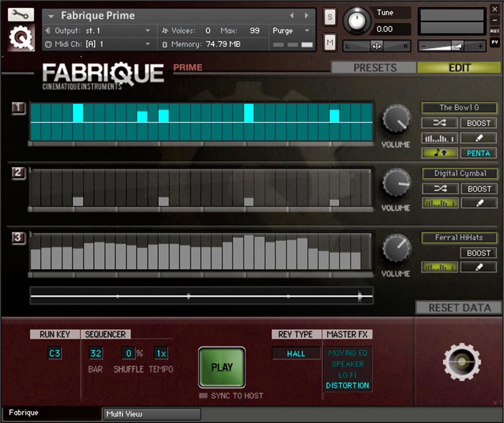Switch to the PRESETS tab
This screenshot has height=423, width=504.
point(374,68)
